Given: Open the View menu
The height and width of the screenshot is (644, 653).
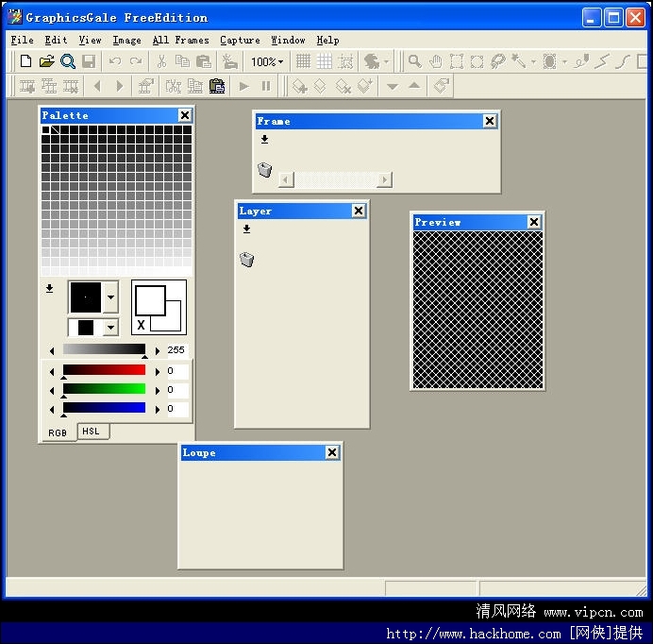Looking at the screenshot, I should [90, 40].
